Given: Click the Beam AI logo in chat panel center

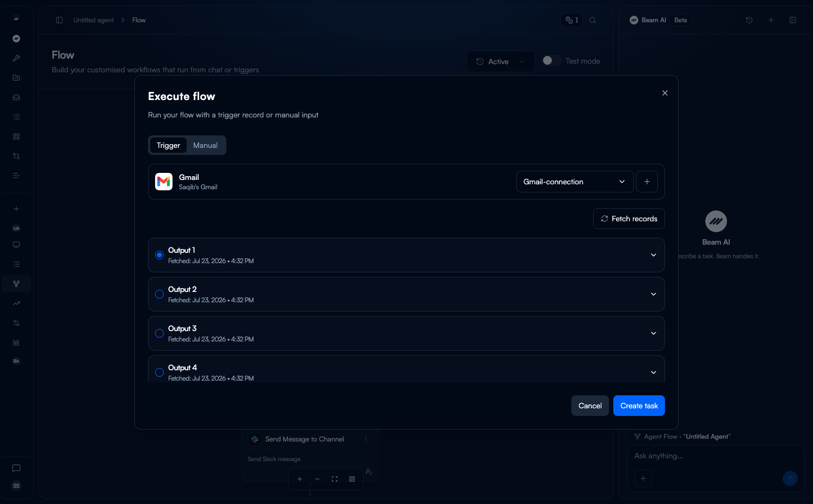Looking at the screenshot, I should click(x=716, y=221).
